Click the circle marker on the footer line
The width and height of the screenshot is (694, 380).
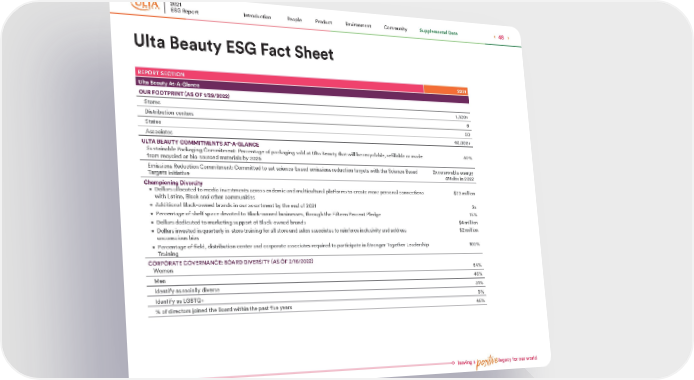click(453, 363)
